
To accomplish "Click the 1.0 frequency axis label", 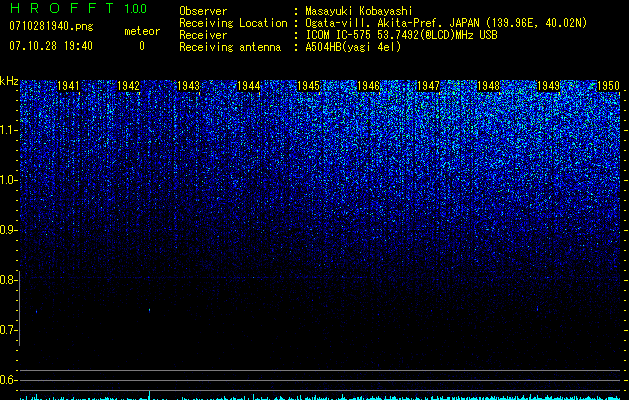I will pos(8,180).
